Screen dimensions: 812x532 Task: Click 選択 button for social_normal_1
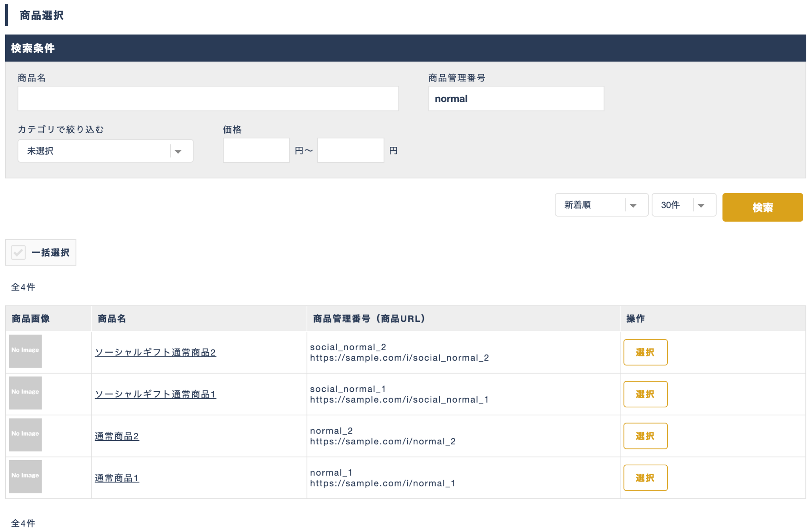[x=645, y=394]
